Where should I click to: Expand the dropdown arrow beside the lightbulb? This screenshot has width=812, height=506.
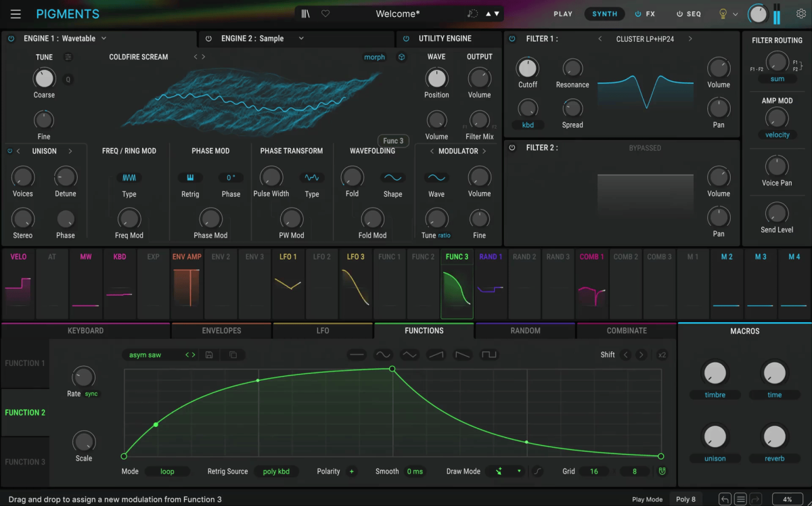(x=736, y=14)
